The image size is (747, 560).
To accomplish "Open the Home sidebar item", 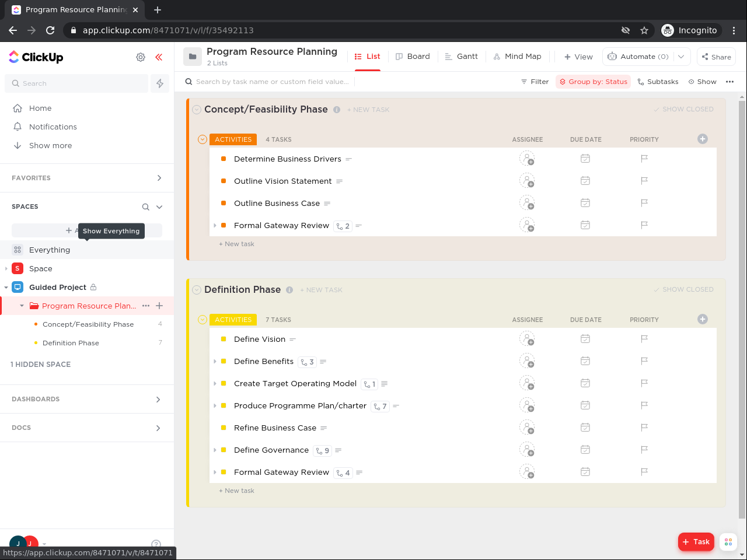I will [40, 108].
